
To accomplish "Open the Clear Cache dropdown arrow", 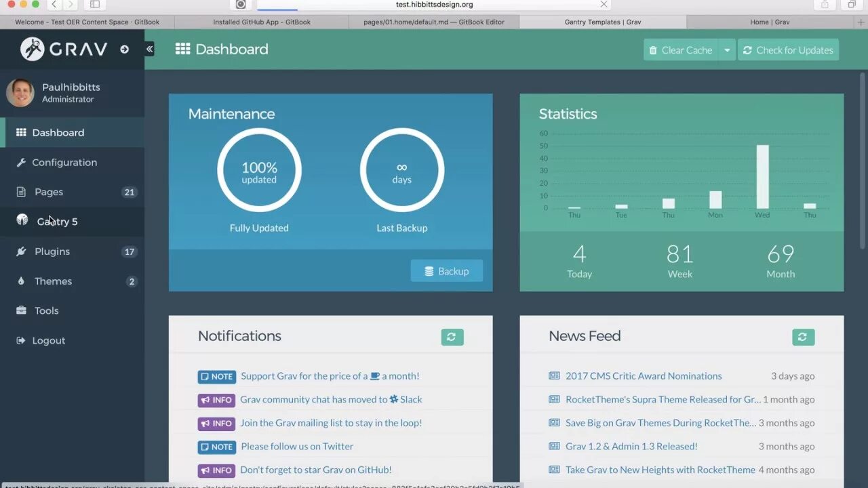I will coord(727,49).
